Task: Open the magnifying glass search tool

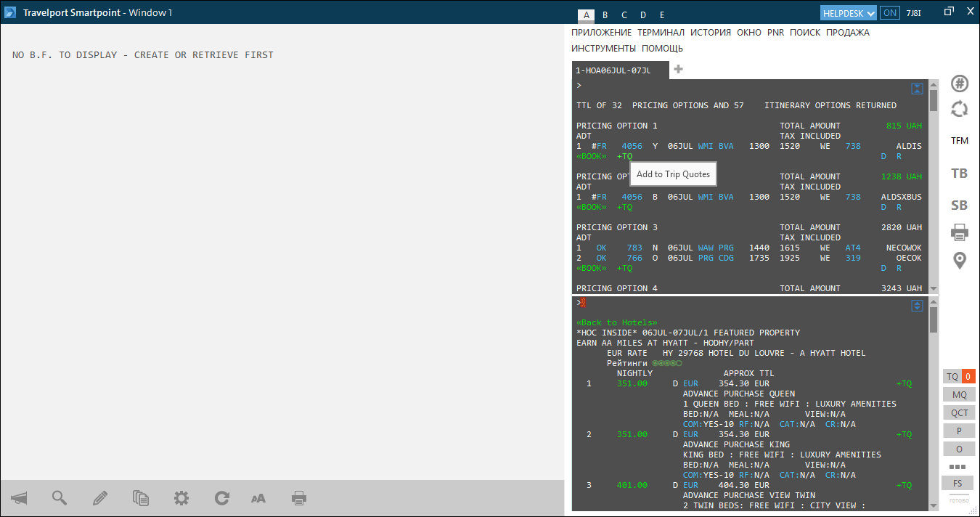Action: (x=60, y=498)
